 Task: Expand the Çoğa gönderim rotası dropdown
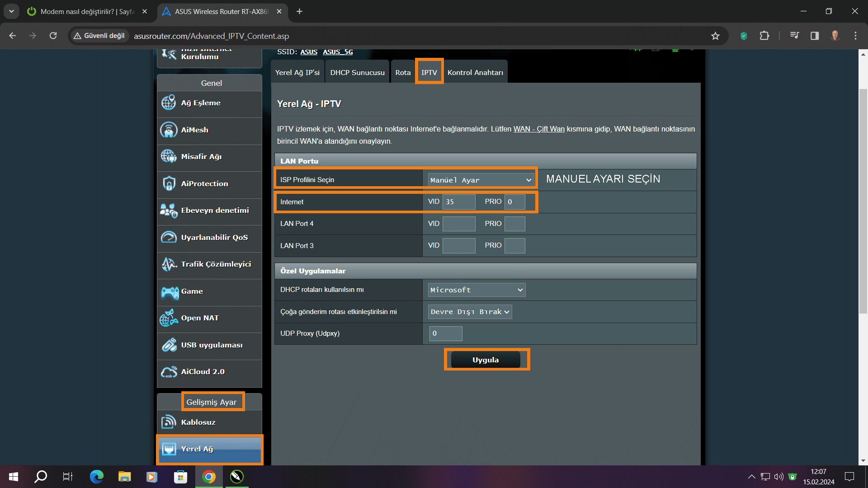pyautogui.click(x=470, y=312)
